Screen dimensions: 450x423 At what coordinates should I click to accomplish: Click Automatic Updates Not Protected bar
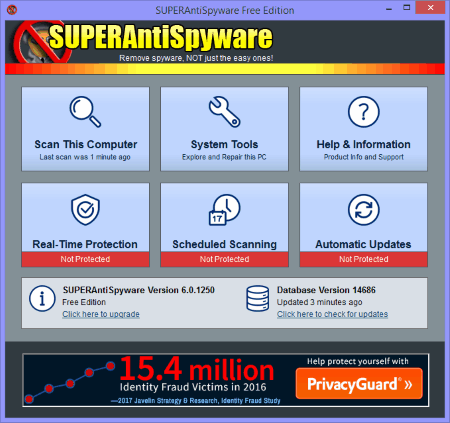(363, 259)
